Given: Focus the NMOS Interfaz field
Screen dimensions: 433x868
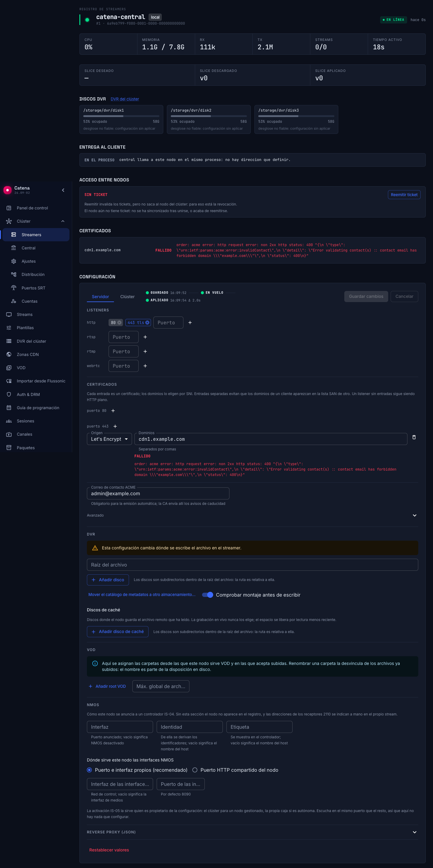Looking at the screenshot, I should tap(120, 727).
